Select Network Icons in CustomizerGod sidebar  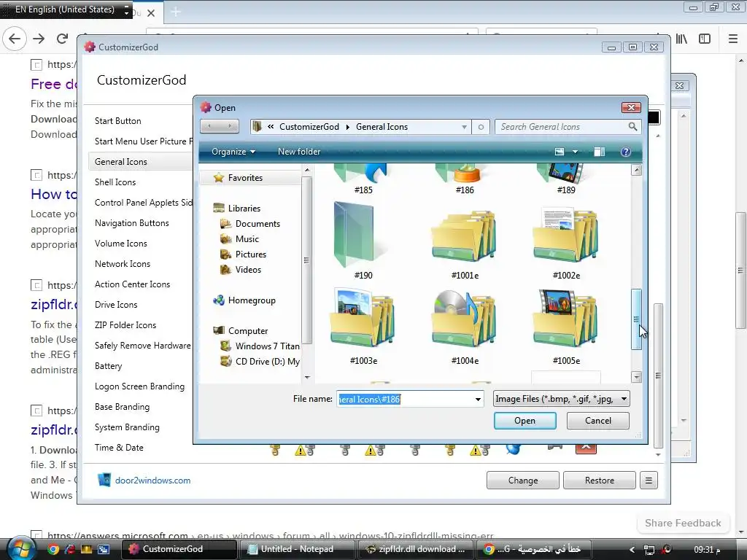pos(122,264)
